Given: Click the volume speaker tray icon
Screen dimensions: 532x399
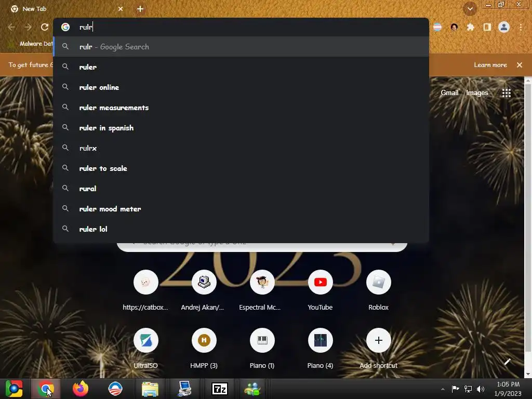Looking at the screenshot, I should (481, 389).
